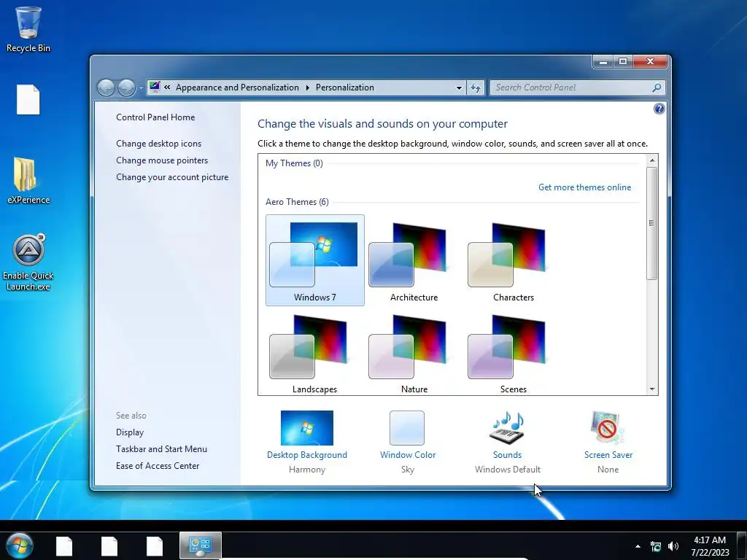The image size is (747, 560).
Task: Click the second blank taskbar icon
Action: pyautogui.click(x=109, y=546)
